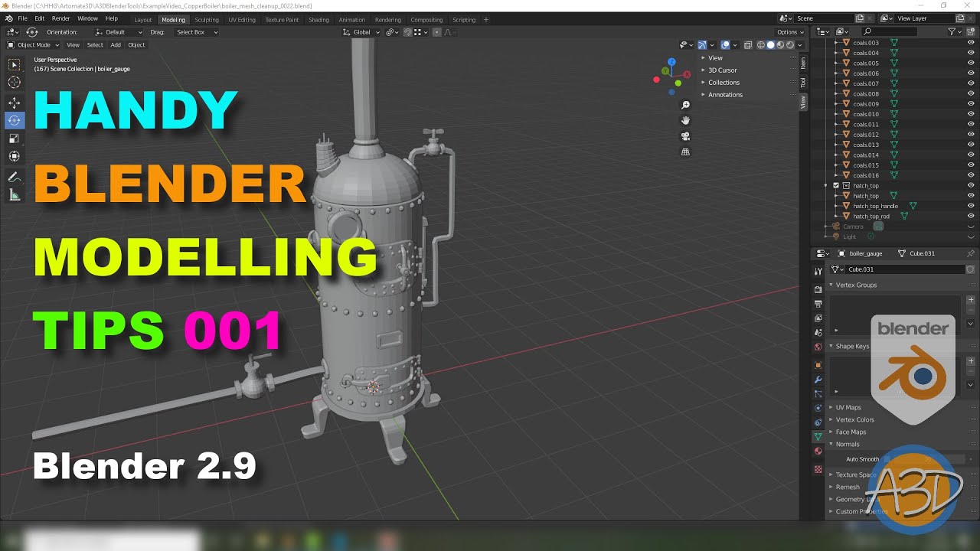Uncheck the hatch_top collection checkbox
The width and height of the screenshot is (980, 551).
pyautogui.click(x=836, y=185)
